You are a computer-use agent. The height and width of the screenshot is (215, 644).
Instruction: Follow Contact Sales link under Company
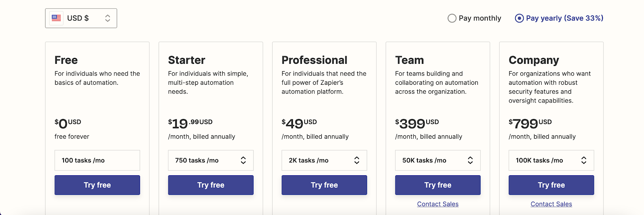(x=551, y=204)
